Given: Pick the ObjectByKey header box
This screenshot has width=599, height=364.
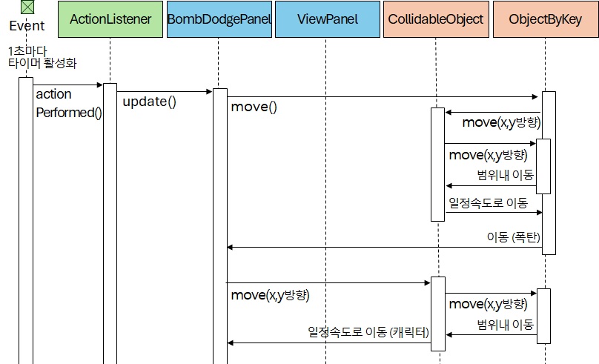Looking at the screenshot, I should (x=545, y=19).
